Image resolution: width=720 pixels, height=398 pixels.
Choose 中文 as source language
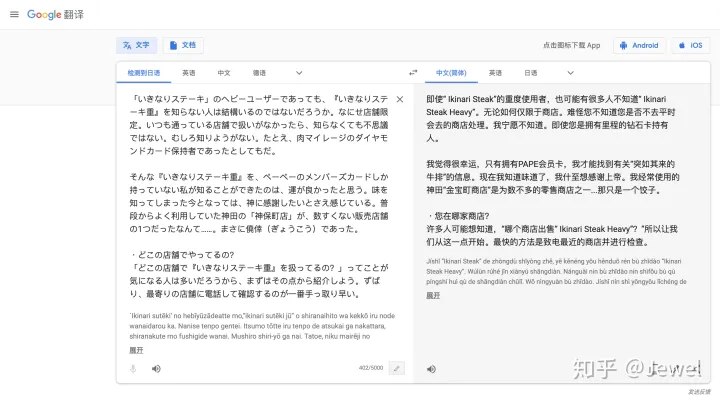pyautogui.click(x=224, y=73)
